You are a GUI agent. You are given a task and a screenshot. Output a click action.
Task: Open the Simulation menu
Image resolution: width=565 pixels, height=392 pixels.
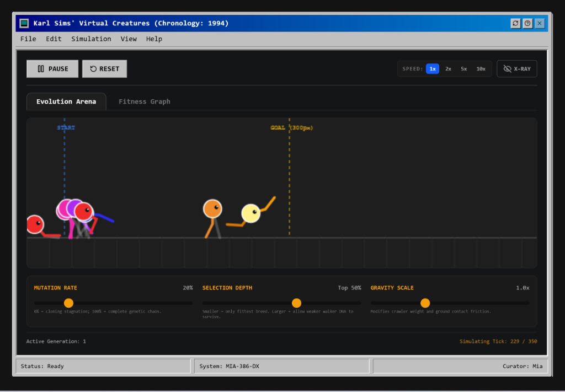[x=91, y=39]
